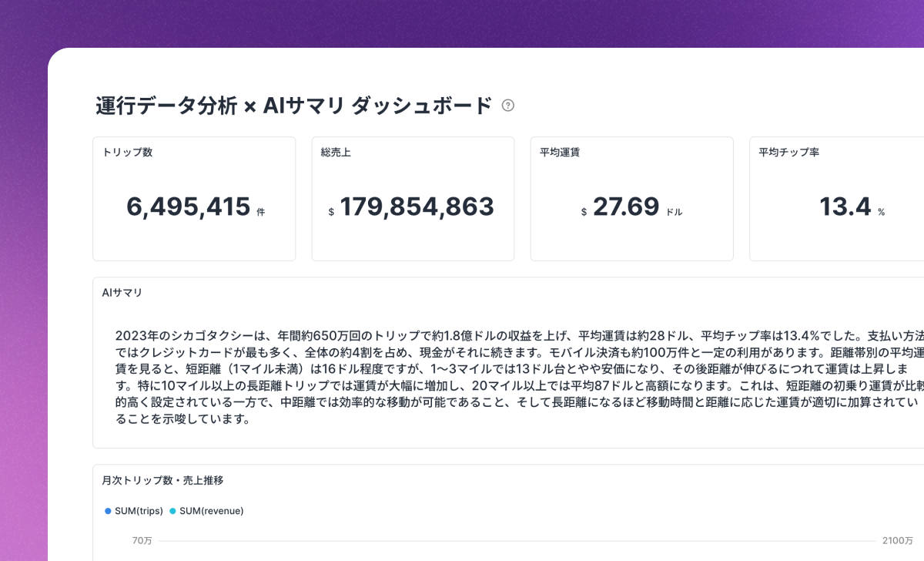Image resolution: width=924 pixels, height=561 pixels.
Task: Click the trip count value 6,495,415
Action: click(189, 207)
